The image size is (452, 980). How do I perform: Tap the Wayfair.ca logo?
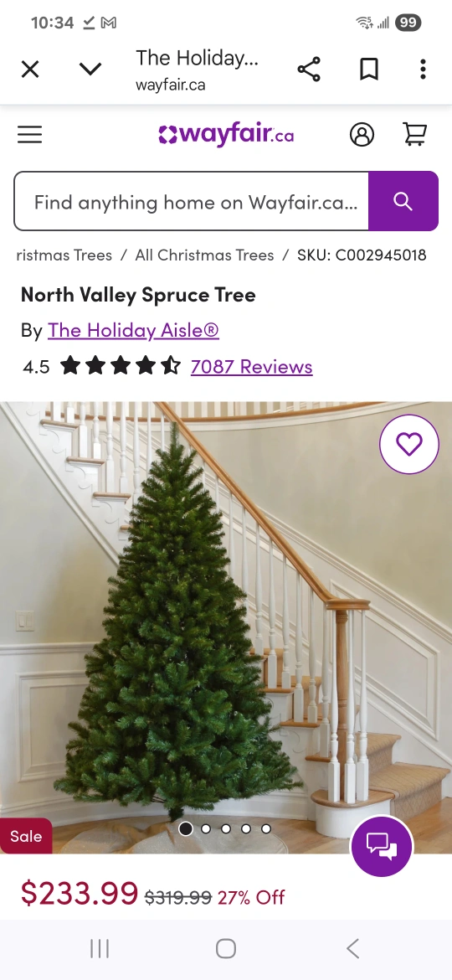pyautogui.click(x=226, y=134)
